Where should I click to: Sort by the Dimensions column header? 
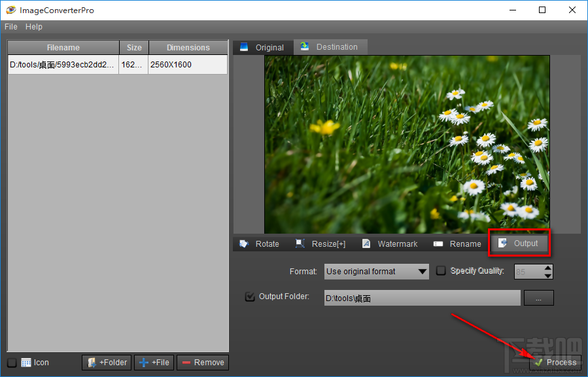click(188, 48)
